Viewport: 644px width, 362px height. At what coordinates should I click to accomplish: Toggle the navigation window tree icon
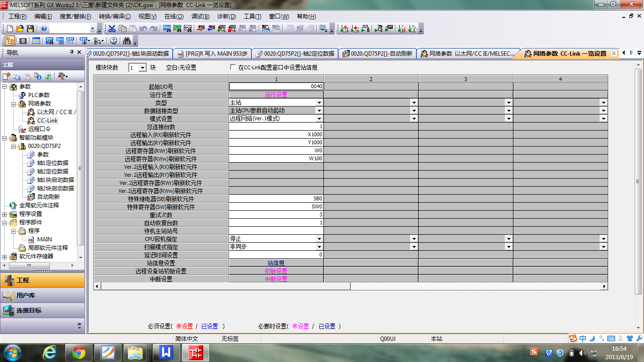pos(9,41)
